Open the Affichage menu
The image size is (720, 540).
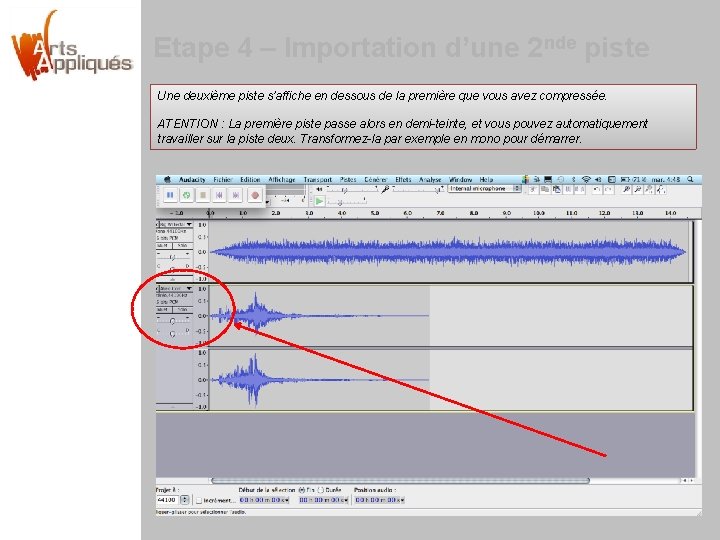coord(281,180)
